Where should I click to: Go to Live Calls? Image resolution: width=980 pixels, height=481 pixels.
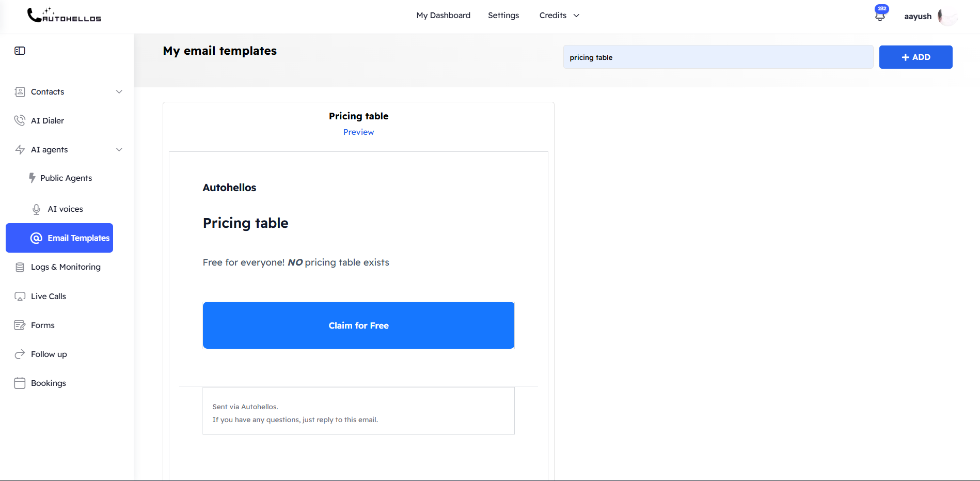[x=49, y=297]
